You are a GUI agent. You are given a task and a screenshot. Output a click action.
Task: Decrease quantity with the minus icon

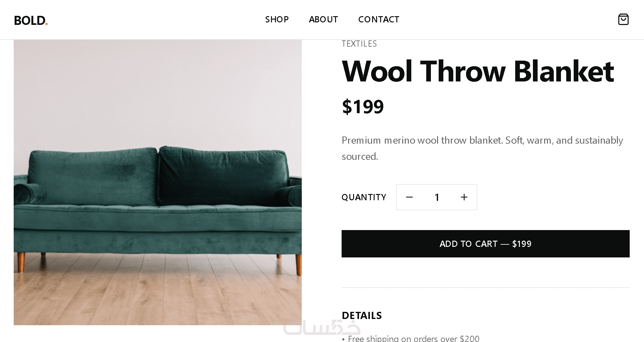coord(409,197)
